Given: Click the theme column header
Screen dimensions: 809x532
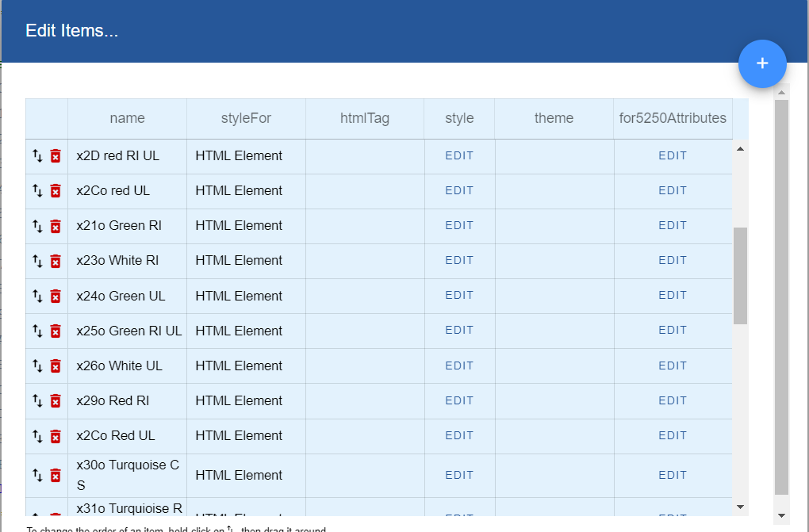Looking at the screenshot, I should point(554,118).
